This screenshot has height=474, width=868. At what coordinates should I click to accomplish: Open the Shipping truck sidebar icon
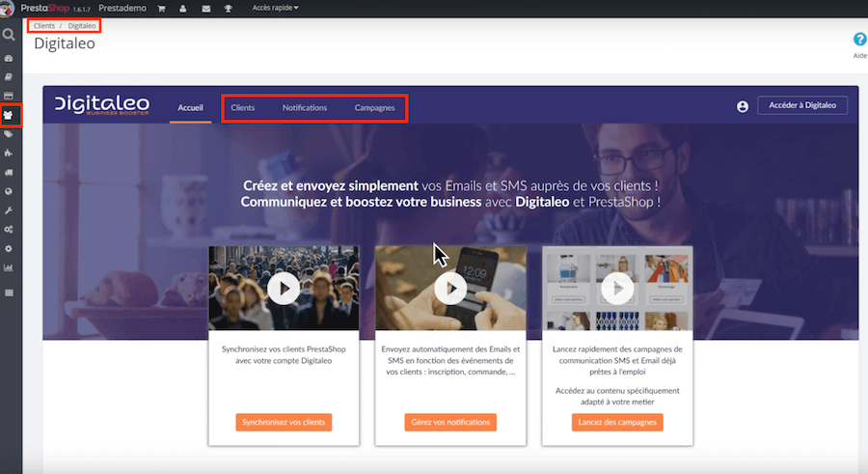[9, 172]
